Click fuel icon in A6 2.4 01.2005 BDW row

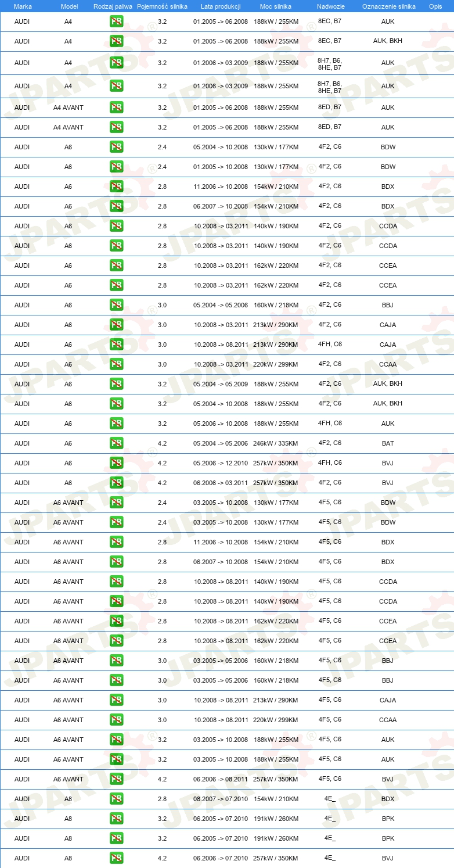(116, 167)
